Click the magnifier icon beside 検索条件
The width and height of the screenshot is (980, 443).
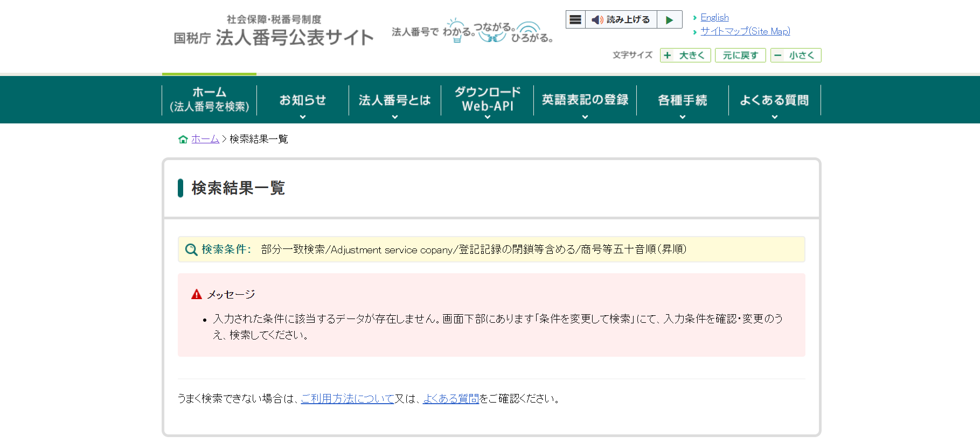pyautogui.click(x=191, y=250)
